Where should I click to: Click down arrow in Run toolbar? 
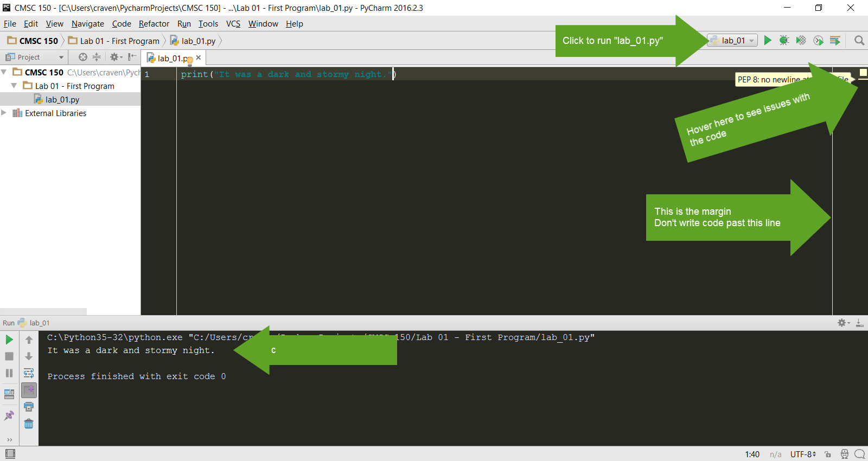[29, 356]
